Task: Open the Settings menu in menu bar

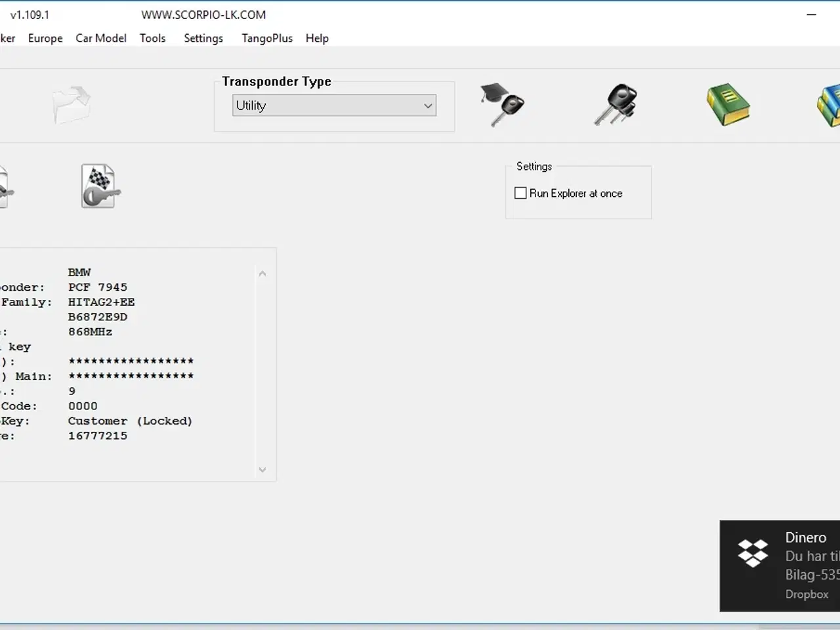Action: click(203, 38)
